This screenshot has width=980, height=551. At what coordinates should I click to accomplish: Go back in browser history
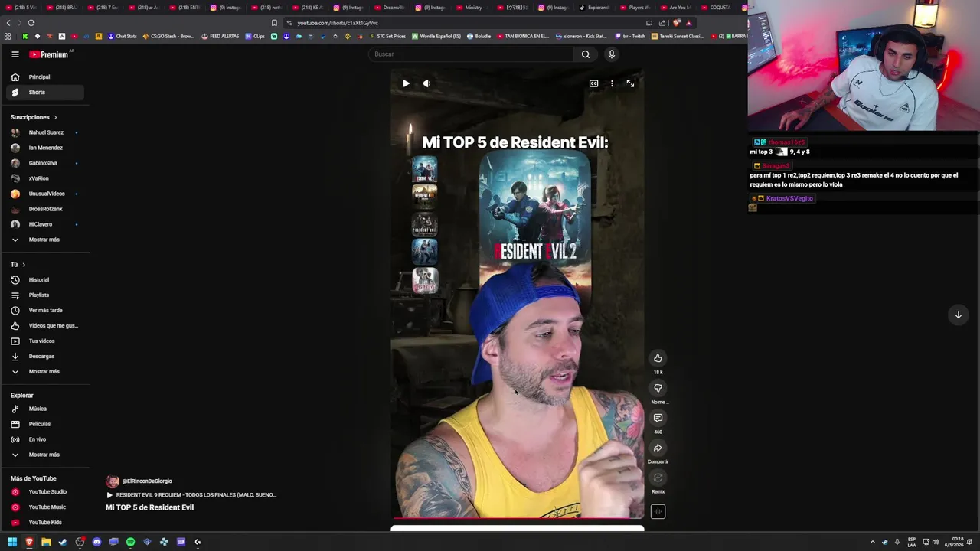[x=8, y=23]
